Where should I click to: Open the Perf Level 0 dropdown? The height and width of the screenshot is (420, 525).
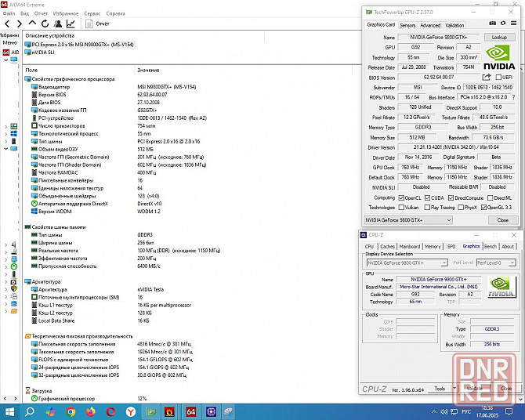(496, 263)
